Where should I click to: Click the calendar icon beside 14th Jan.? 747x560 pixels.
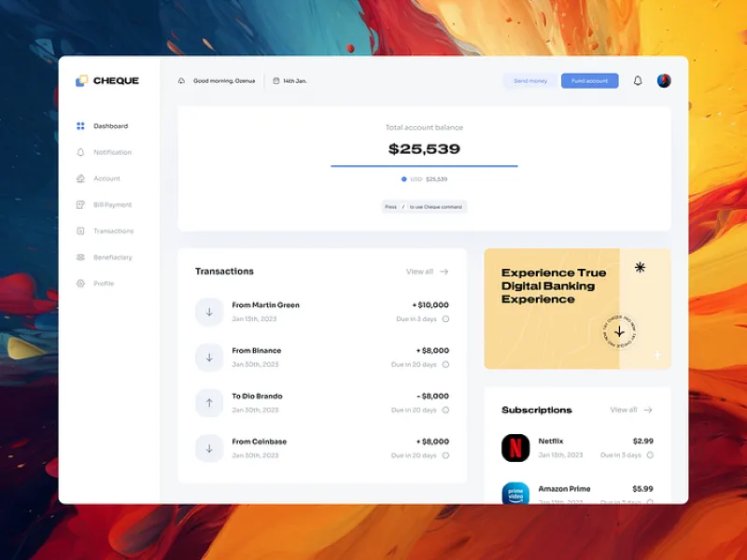275,81
